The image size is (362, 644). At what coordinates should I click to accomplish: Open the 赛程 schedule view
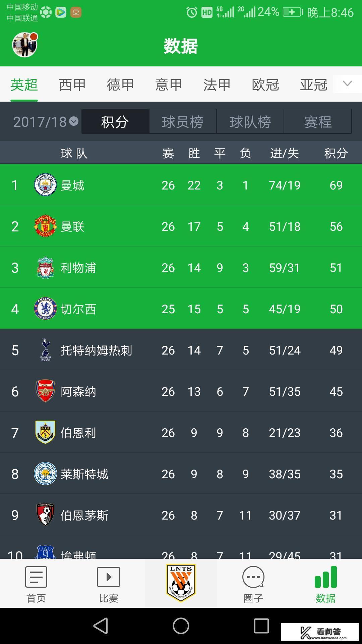click(317, 121)
